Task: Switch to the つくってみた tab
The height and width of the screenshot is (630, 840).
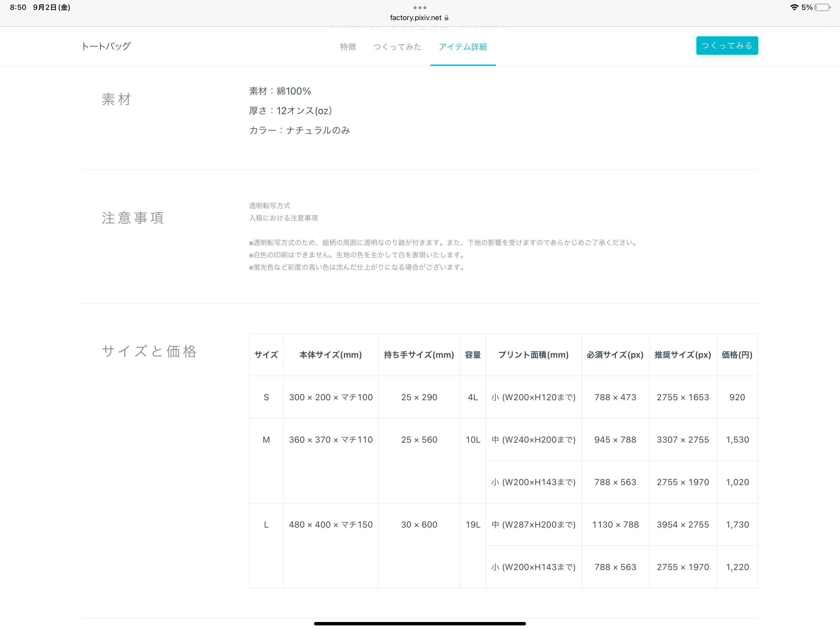Action: coord(397,47)
